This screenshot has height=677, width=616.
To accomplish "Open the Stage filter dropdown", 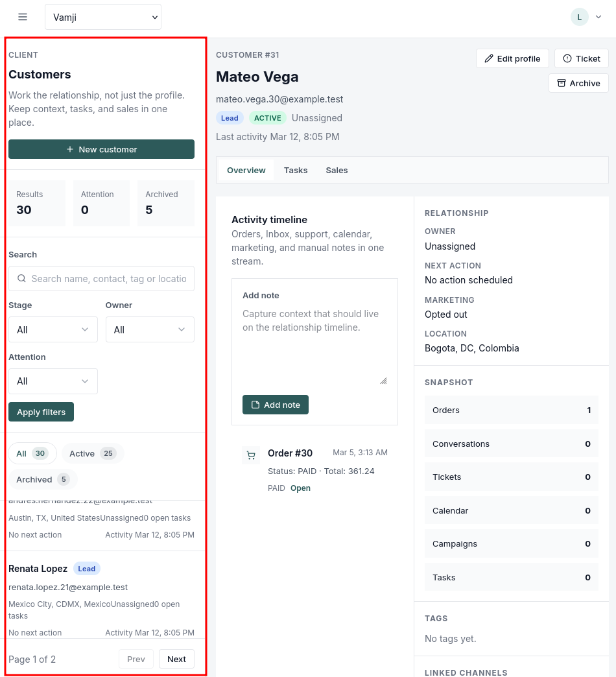I will click(53, 329).
